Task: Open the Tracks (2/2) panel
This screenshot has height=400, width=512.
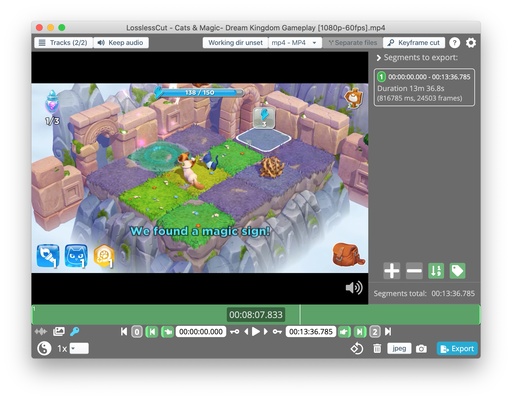Action: (x=63, y=43)
